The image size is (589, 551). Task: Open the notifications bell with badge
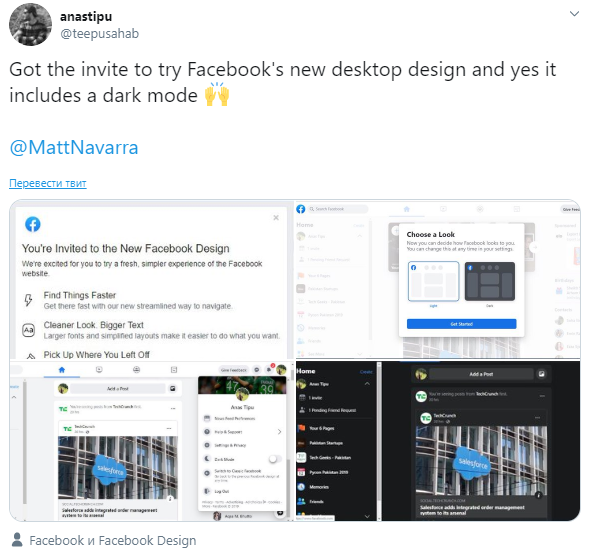(269, 370)
